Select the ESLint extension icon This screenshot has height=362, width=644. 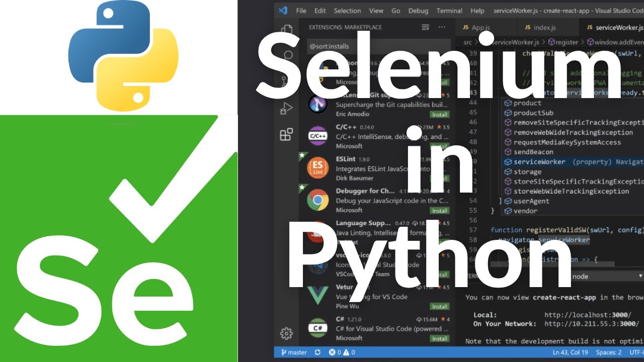[317, 168]
